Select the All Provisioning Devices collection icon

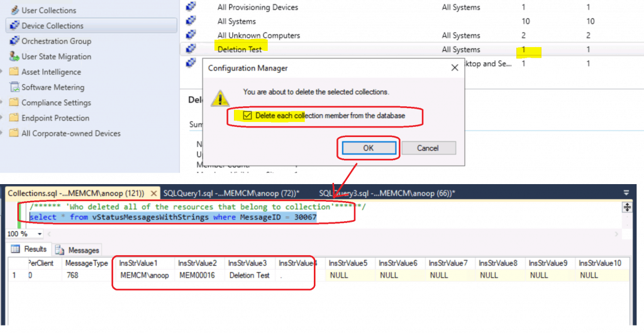tap(191, 7)
